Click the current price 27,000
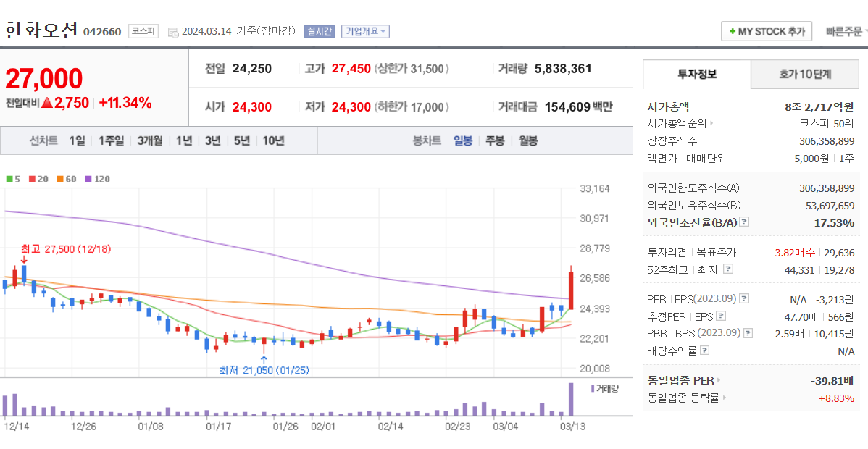 pos(43,79)
